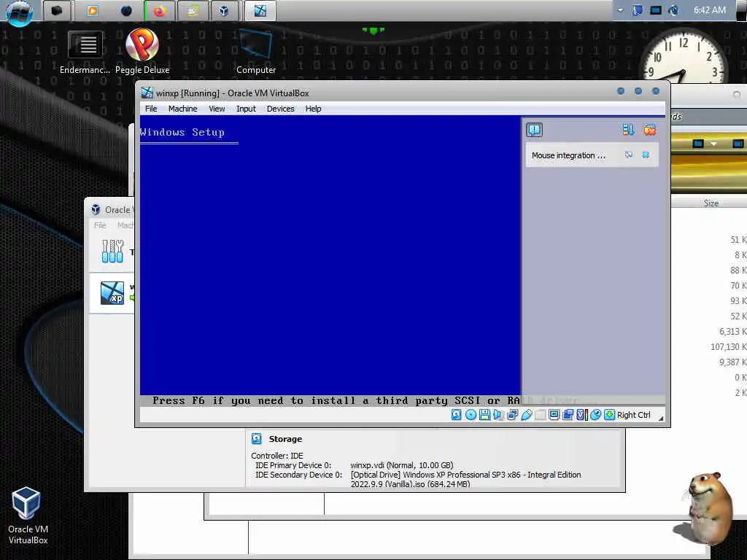Image resolution: width=747 pixels, height=560 pixels.
Task: Click the floppy disk status icon
Action: pyautogui.click(x=484, y=415)
